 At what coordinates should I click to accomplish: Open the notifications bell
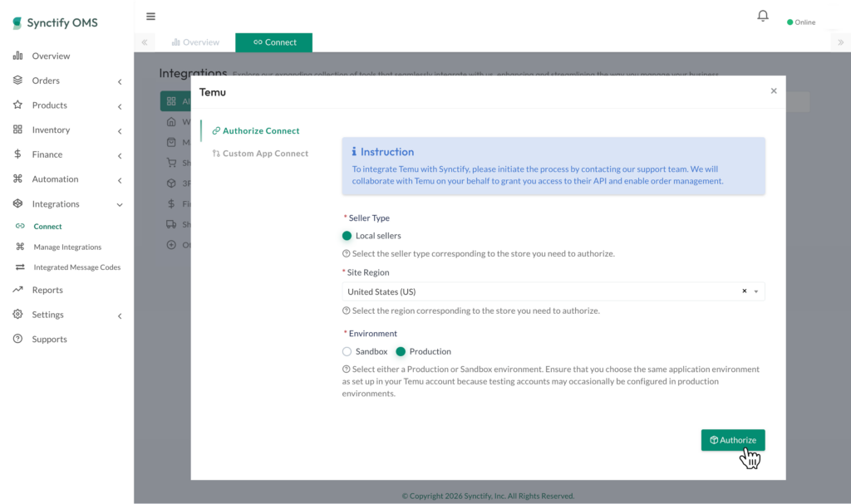tap(763, 16)
